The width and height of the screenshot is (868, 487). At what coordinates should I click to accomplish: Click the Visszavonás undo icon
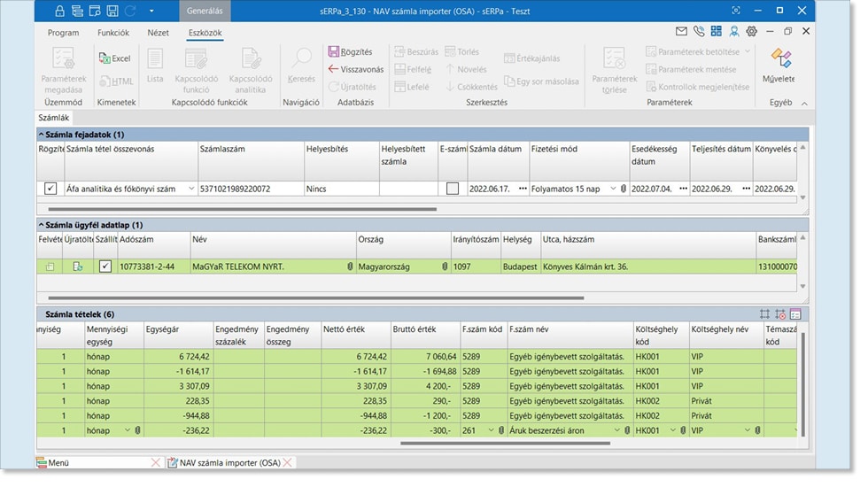point(334,69)
